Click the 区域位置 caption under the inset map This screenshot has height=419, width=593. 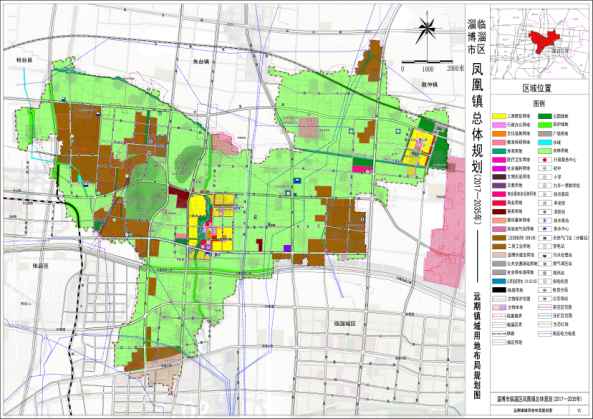click(x=537, y=88)
